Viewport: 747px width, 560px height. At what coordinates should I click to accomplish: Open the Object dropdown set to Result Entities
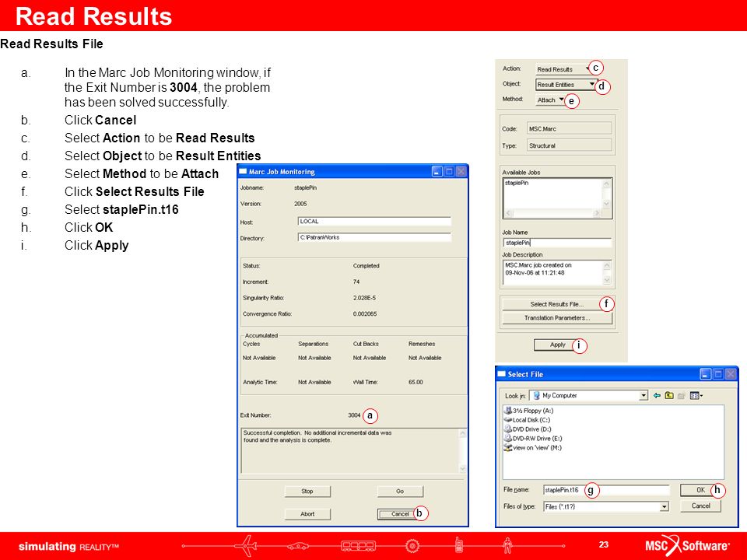tap(566, 84)
